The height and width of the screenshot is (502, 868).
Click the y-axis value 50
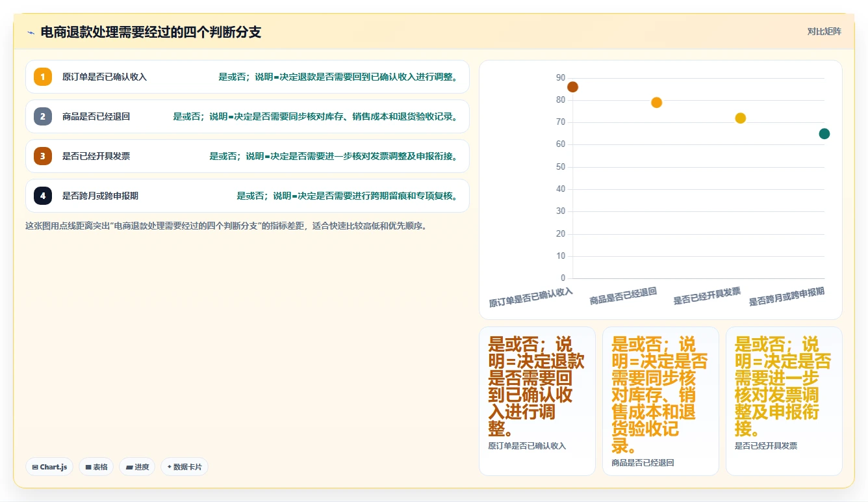tap(561, 166)
